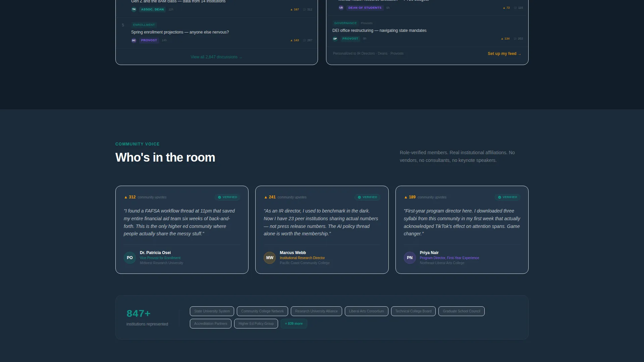Open the 203 comments on the DEI post
Screen dimensions: 644x362
pyautogui.click(x=518, y=39)
